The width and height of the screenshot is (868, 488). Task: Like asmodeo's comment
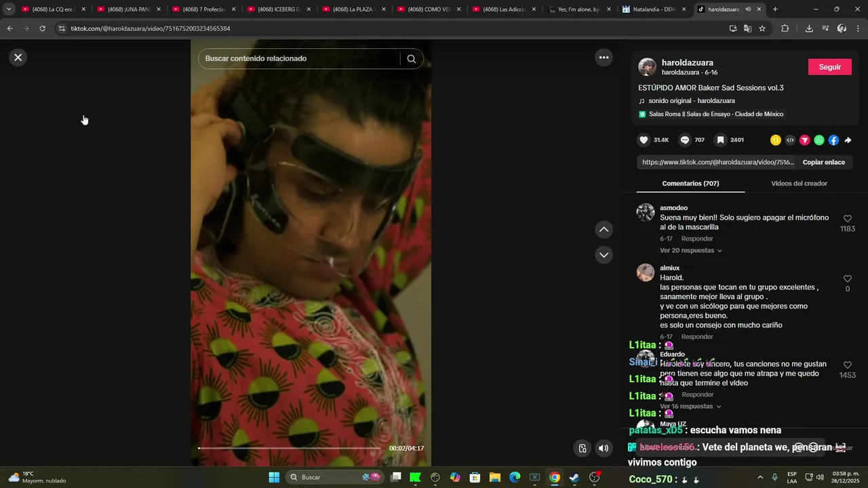[x=847, y=219]
